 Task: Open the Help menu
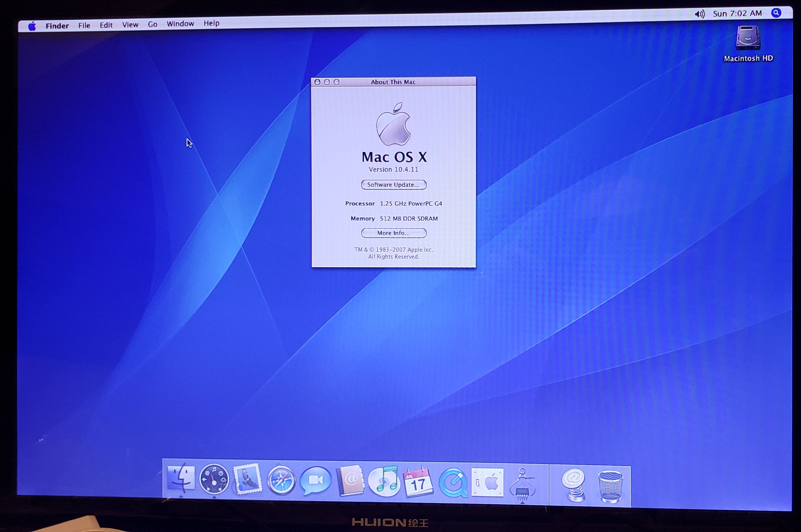(211, 23)
